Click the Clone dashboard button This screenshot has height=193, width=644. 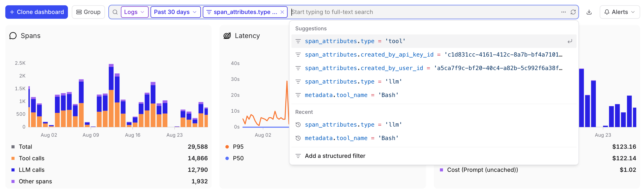point(37,12)
